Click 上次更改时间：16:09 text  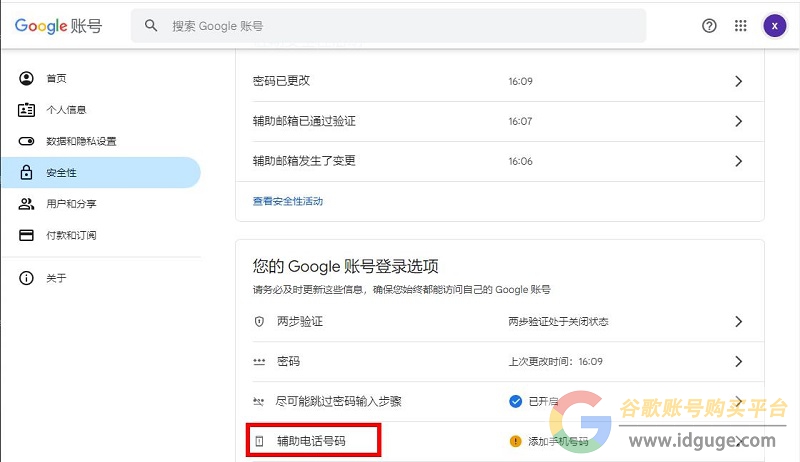tap(555, 362)
